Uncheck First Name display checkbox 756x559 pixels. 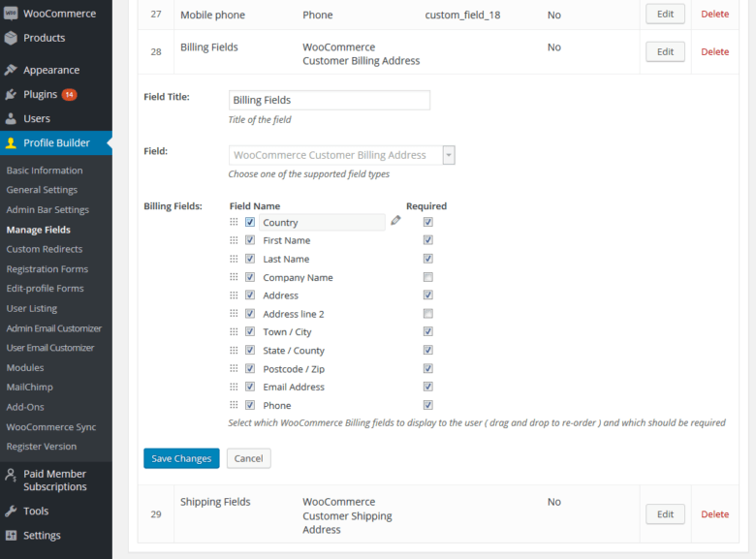tap(250, 240)
